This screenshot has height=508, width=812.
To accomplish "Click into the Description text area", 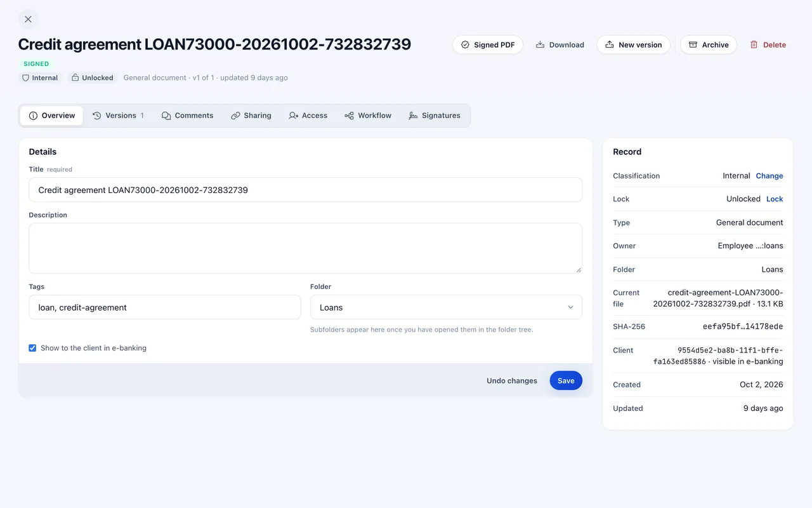I will click(x=305, y=248).
